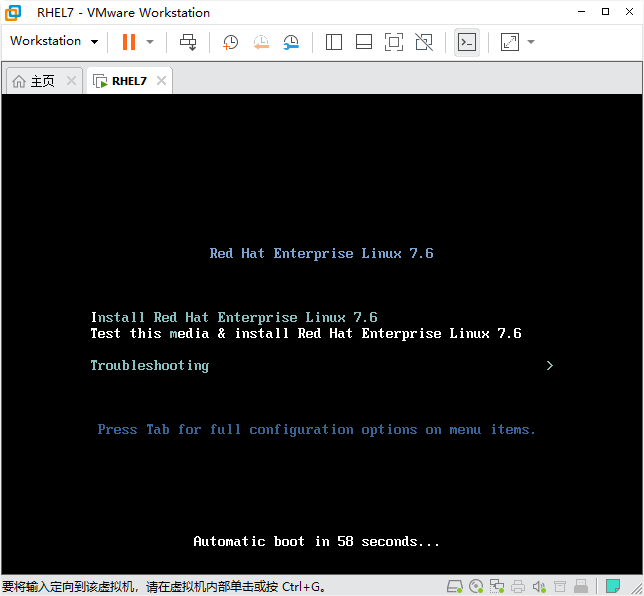Grab the window resize grip corner
This screenshot has height=596, width=644.
(x=636, y=588)
